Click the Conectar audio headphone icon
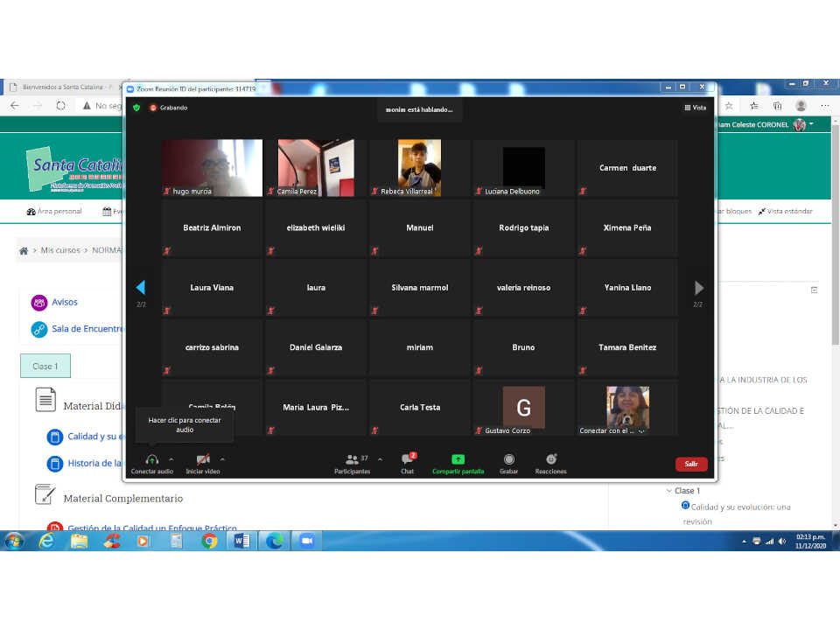This screenshot has height=630, width=840. point(152,459)
